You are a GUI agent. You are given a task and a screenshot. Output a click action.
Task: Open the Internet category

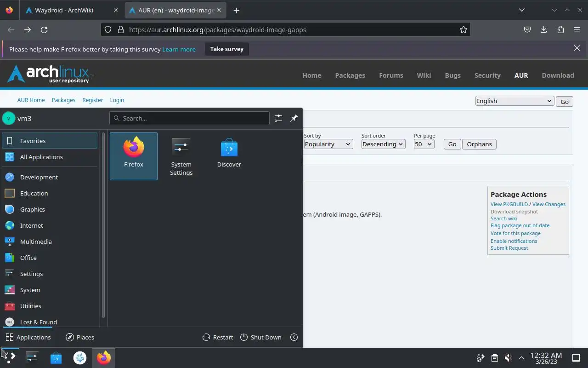(x=50, y=225)
